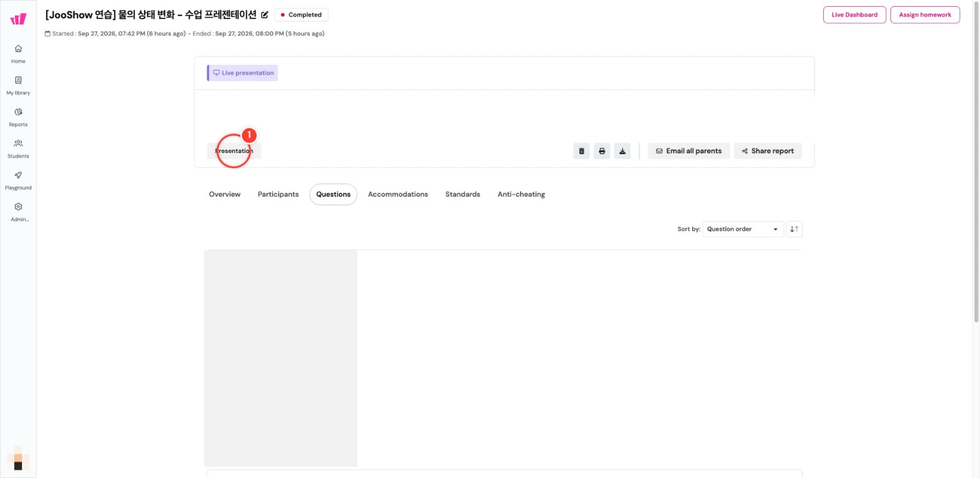Download the report
The height and width of the screenshot is (478, 980).
click(x=622, y=151)
